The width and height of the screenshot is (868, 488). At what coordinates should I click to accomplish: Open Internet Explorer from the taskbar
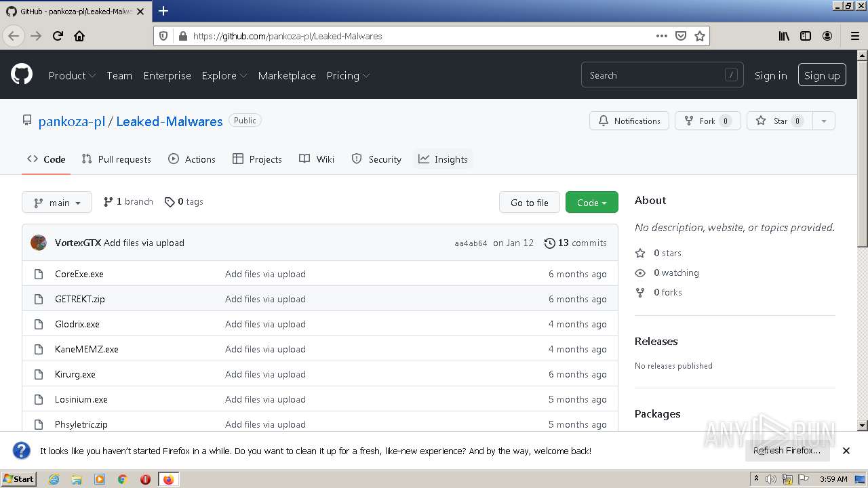pyautogui.click(x=54, y=479)
